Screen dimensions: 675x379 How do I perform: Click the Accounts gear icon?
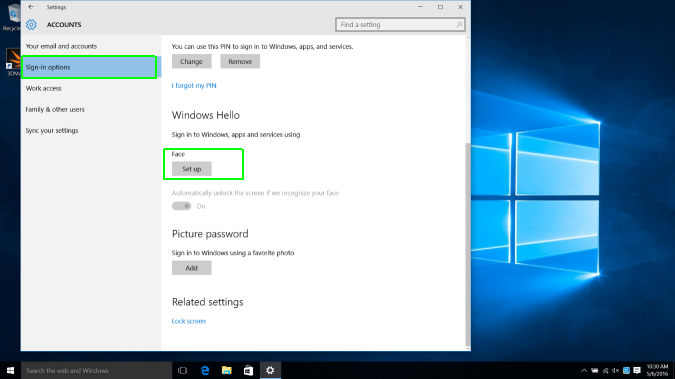31,25
